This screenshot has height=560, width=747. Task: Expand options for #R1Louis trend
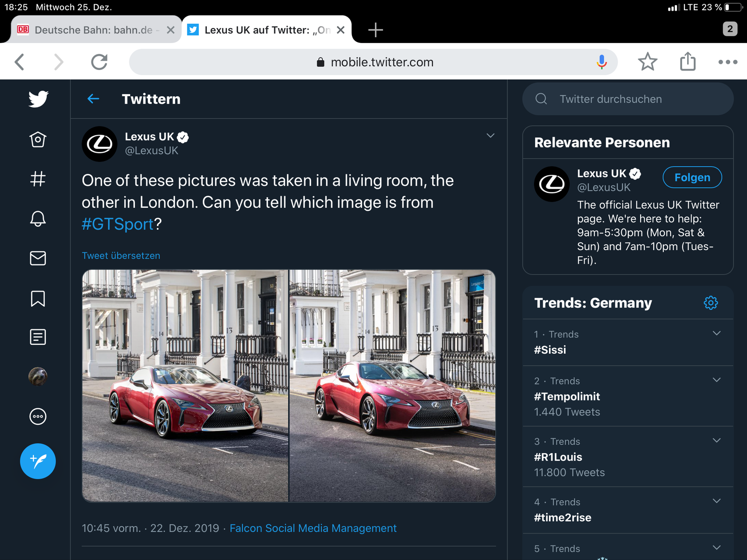pyautogui.click(x=717, y=441)
